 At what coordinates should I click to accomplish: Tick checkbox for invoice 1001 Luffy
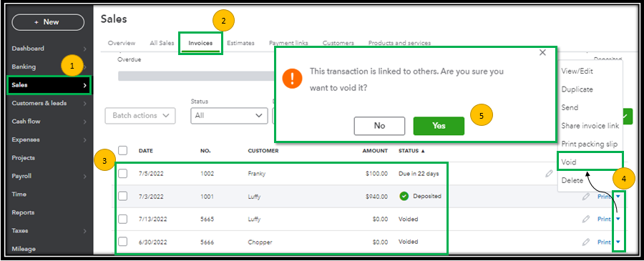123,196
